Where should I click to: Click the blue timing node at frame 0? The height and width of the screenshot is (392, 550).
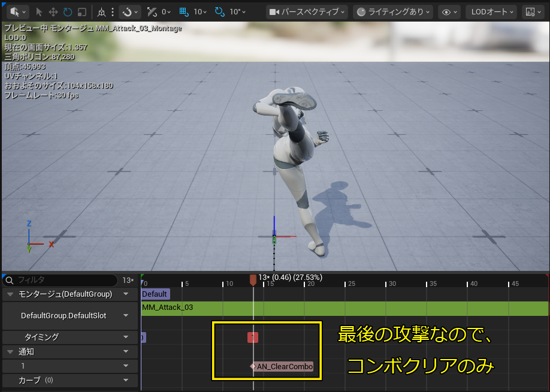pyautogui.click(x=143, y=337)
